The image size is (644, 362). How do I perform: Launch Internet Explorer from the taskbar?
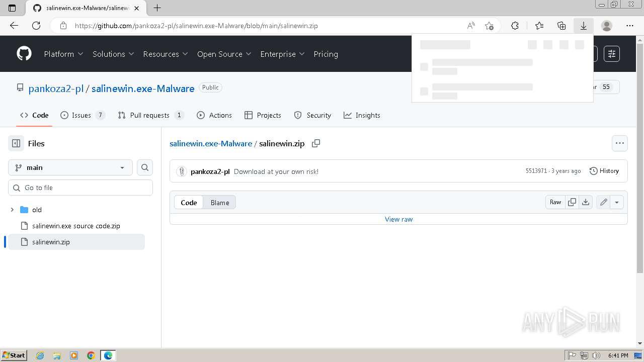(x=40, y=355)
